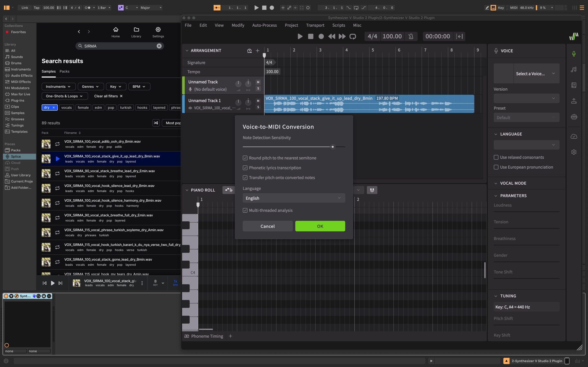Click OK in Voice-to-MIDI Conversion dialog
Screen dimensions: 588x367
[x=320, y=226]
